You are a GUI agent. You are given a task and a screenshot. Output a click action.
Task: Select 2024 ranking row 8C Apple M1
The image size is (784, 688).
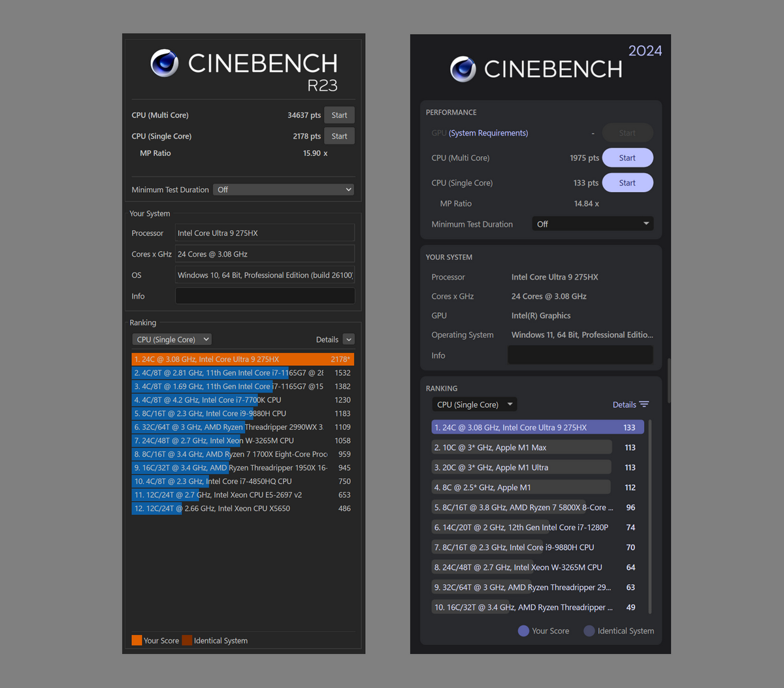coord(538,487)
